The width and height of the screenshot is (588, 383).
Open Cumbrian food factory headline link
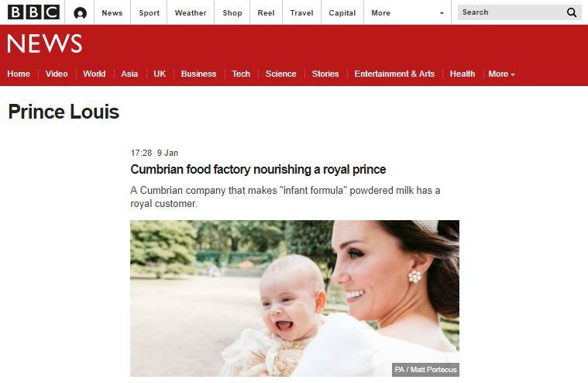coord(258,170)
